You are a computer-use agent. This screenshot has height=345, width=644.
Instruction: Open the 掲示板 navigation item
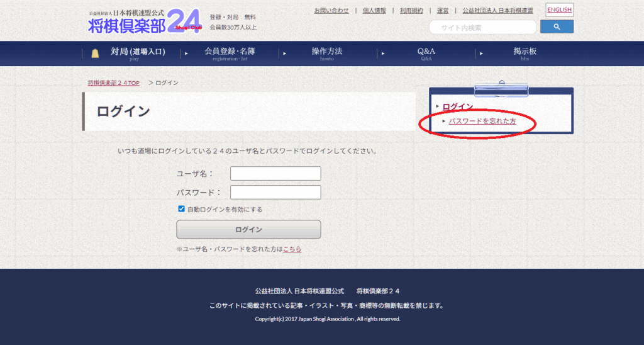tap(525, 54)
